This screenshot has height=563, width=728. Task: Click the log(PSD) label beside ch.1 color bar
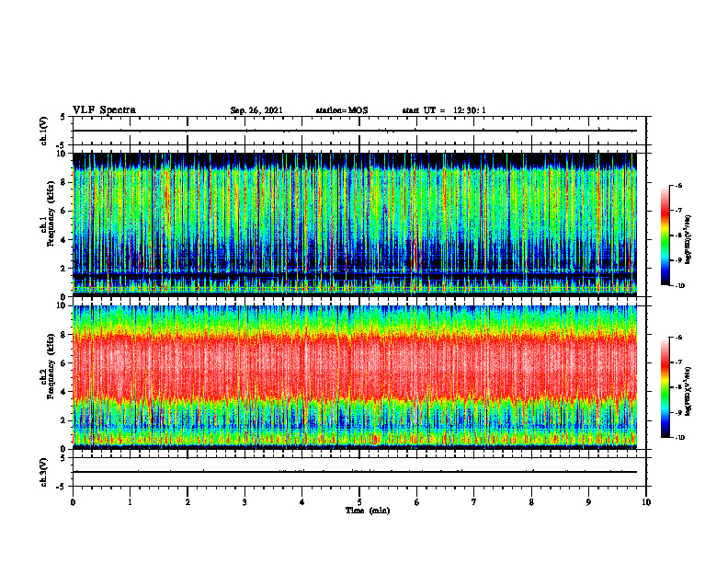pos(688,240)
